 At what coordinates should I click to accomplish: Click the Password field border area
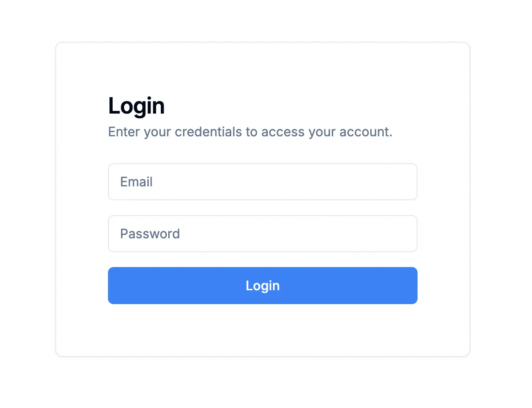[263, 216]
